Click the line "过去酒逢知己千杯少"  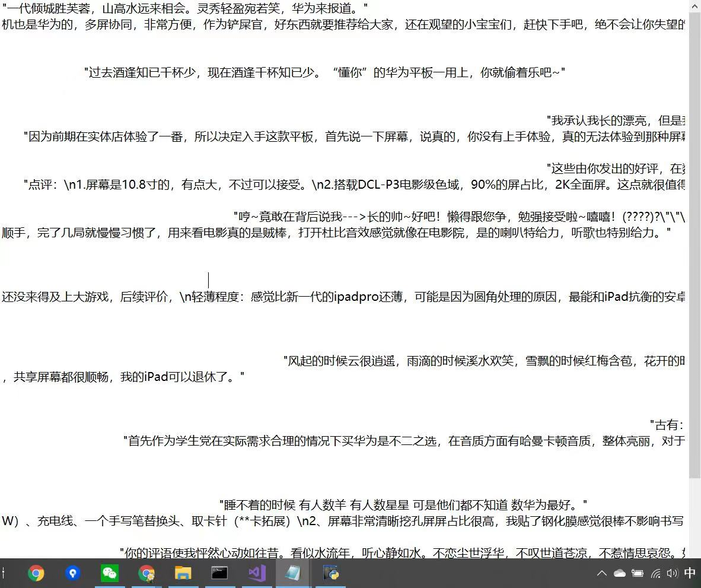point(324,72)
